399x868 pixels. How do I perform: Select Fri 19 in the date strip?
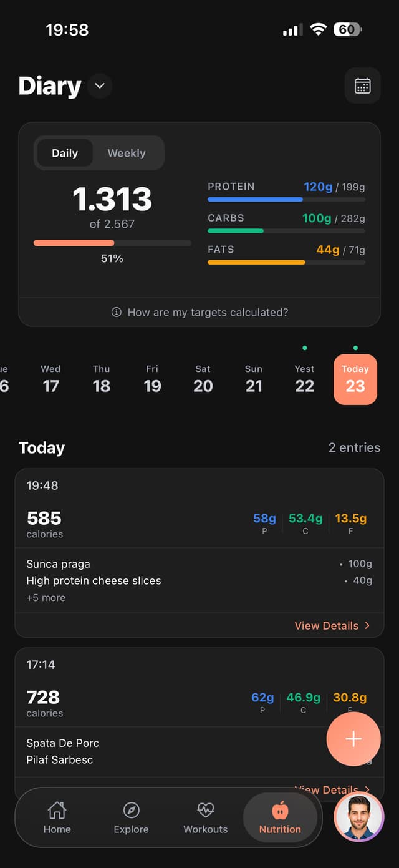152,379
